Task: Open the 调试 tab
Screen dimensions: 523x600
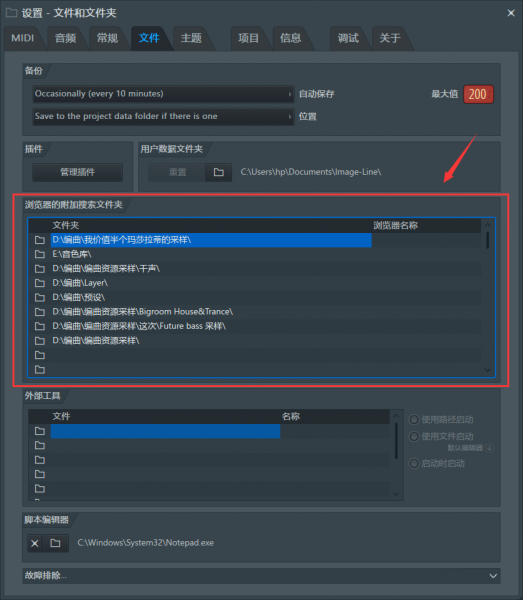Action: click(348, 38)
